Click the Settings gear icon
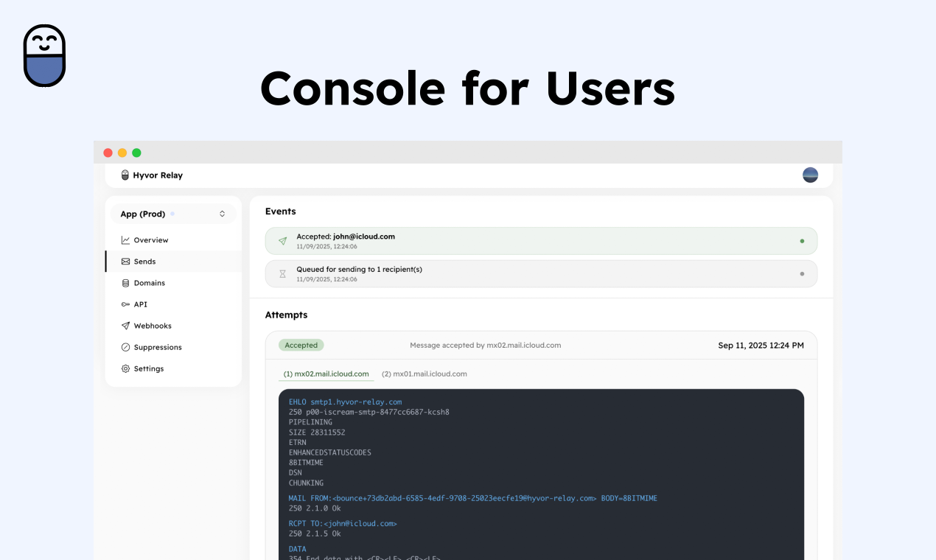 [125, 368]
